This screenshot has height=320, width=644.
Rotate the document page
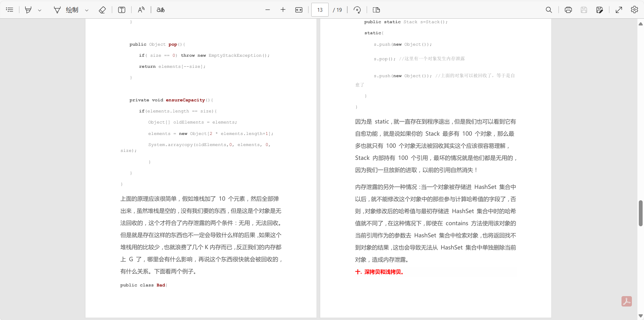point(357,10)
